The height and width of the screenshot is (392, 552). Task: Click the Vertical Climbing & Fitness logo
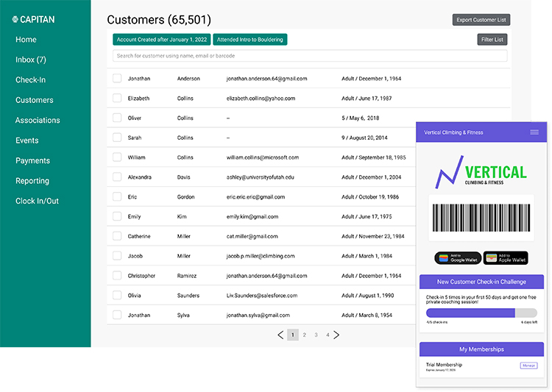(x=481, y=172)
